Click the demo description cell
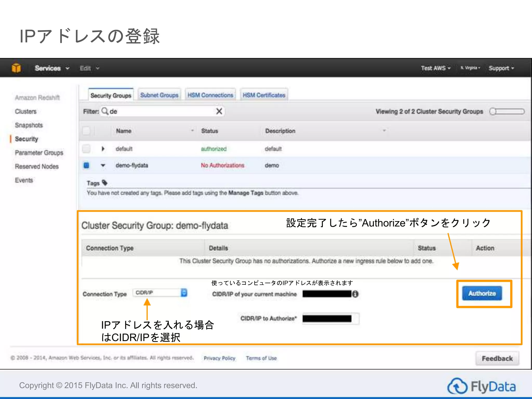Image resolution: width=532 pixels, height=399 pixels. click(x=272, y=165)
